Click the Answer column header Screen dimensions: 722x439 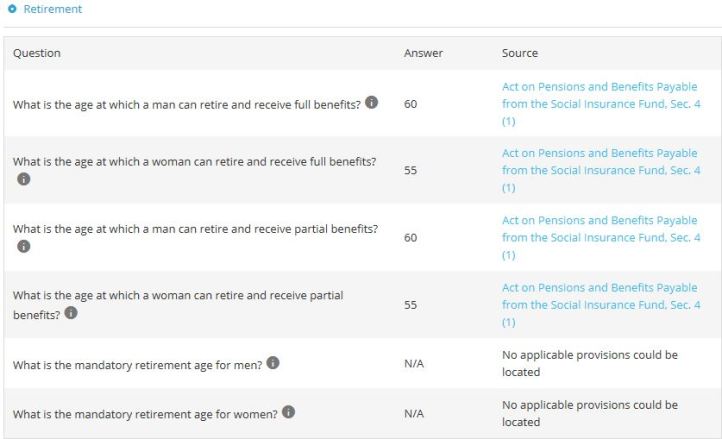pyautogui.click(x=423, y=53)
